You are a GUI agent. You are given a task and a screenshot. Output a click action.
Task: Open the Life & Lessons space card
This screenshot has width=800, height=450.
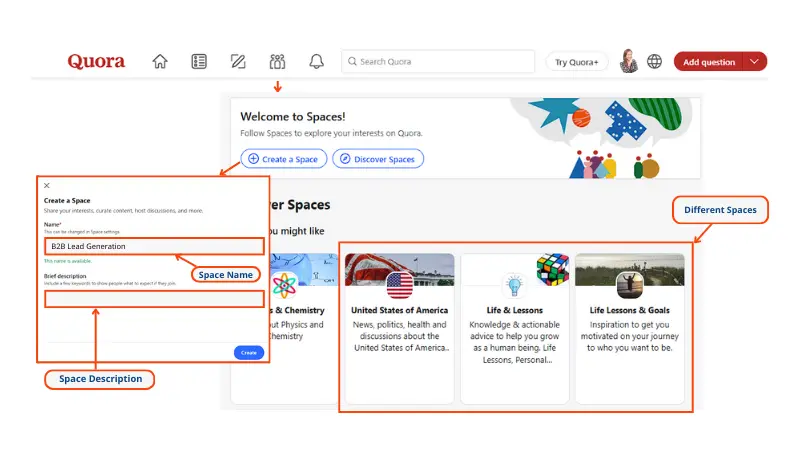pyautogui.click(x=514, y=328)
